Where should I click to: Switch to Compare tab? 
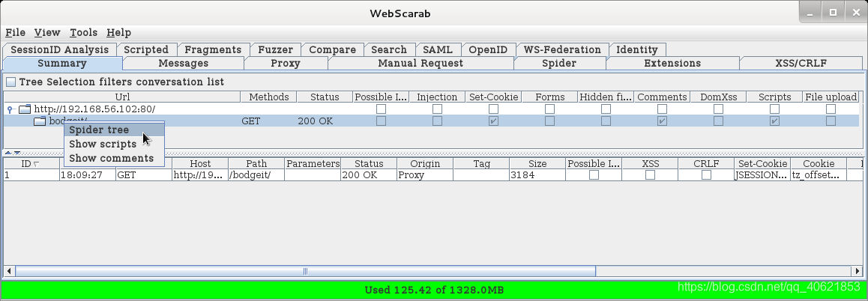(x=332, y=50)
